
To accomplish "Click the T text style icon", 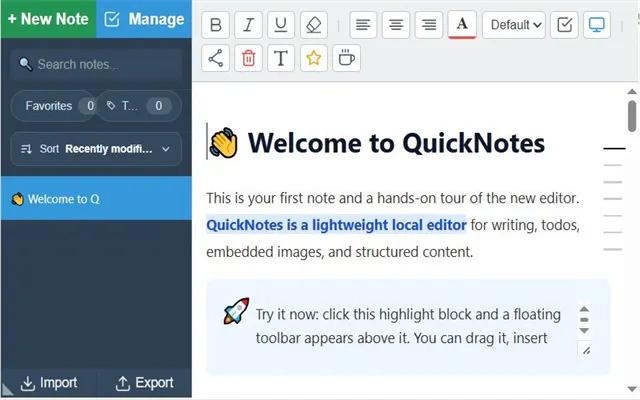I will [281, 58].
